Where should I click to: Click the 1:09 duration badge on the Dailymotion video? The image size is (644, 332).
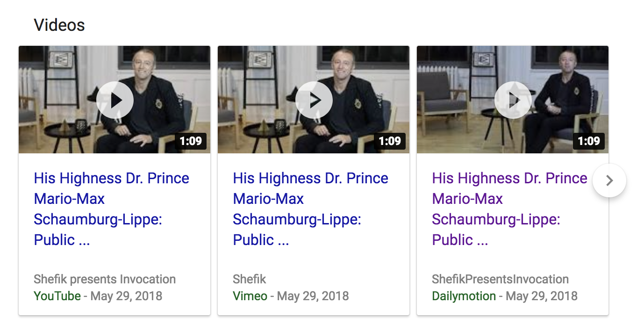pyautogui.click(x=589, y=141)
